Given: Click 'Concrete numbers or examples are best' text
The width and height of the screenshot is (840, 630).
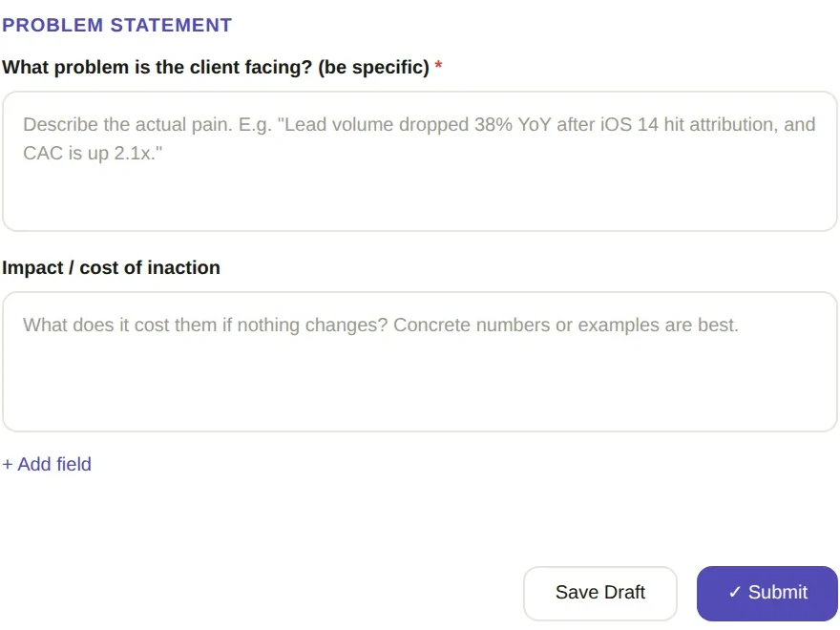Looking at the screenshot, I should [x=566, y=325].
